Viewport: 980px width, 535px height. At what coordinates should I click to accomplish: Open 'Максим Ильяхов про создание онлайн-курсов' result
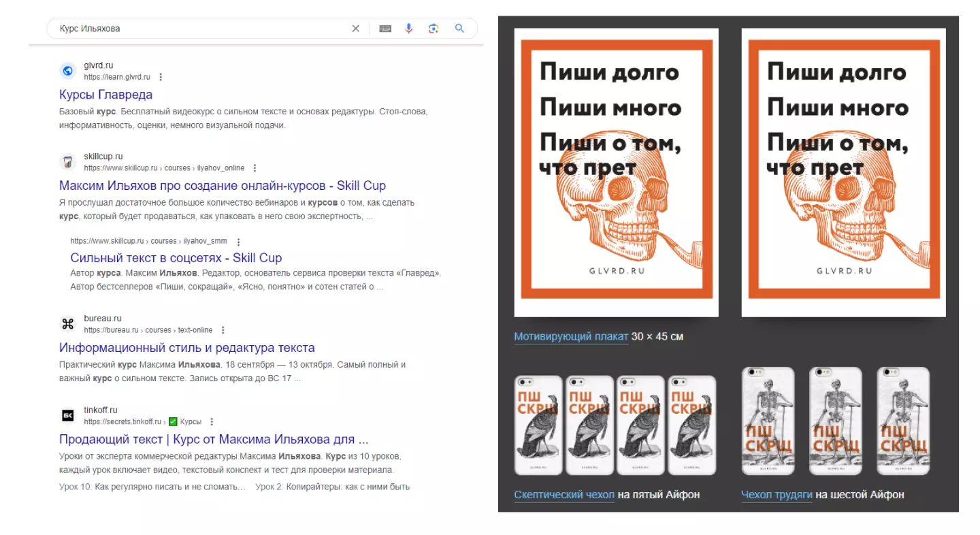pyautogui.click(x=223, y=186)
